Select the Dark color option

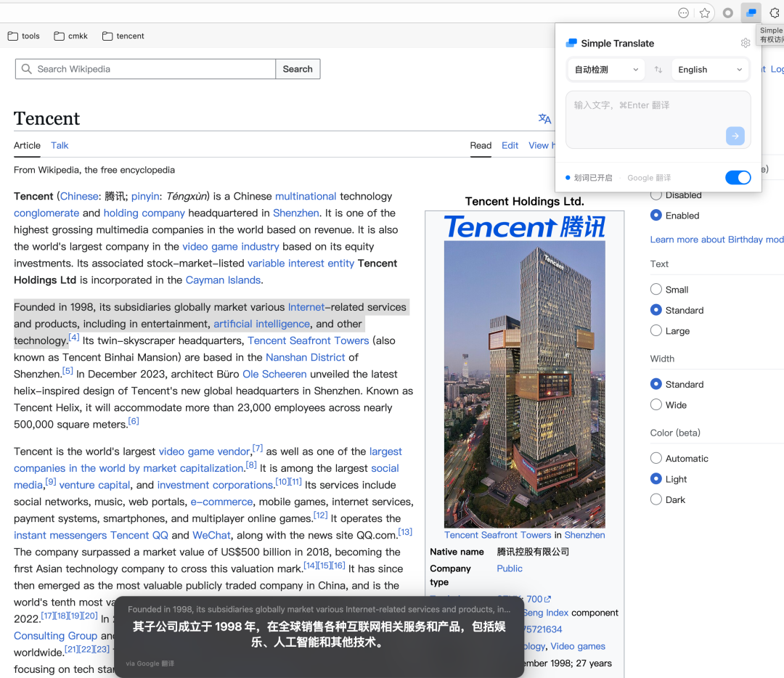(x=656, y=499)
